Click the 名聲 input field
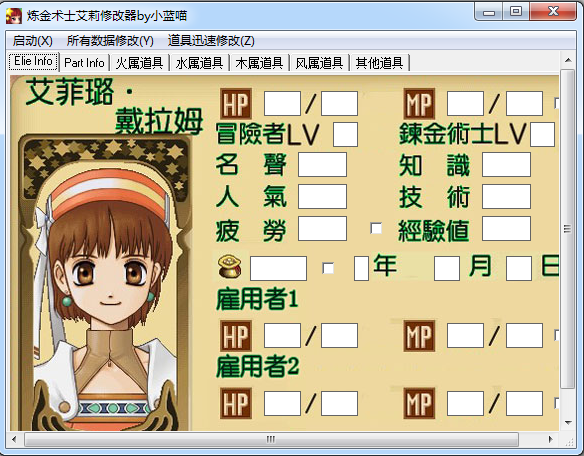 (x=322, y=164)
